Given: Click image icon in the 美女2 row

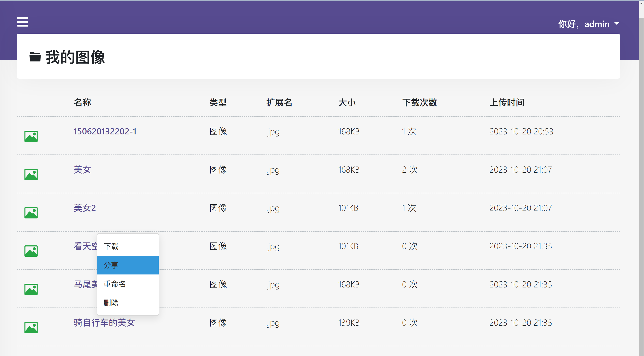Looking at the screenshot, I should click(x=31, y=213).
